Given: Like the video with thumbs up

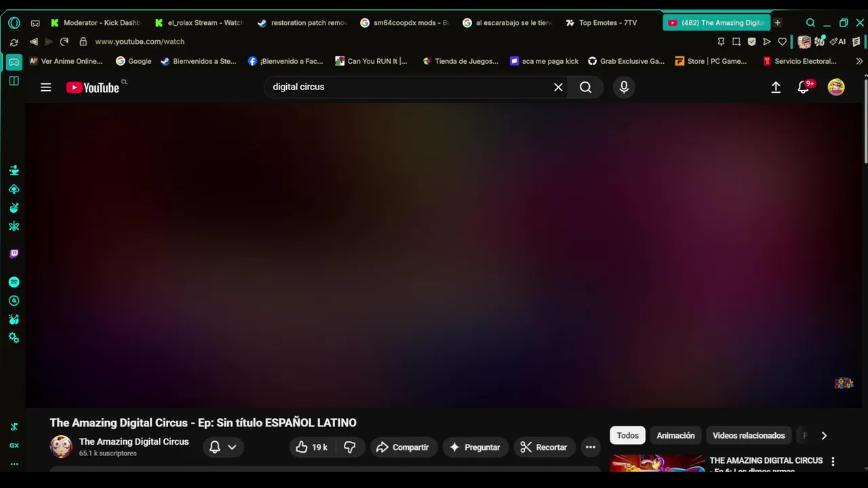Looking at the screenshot, I should pos(311,447).
